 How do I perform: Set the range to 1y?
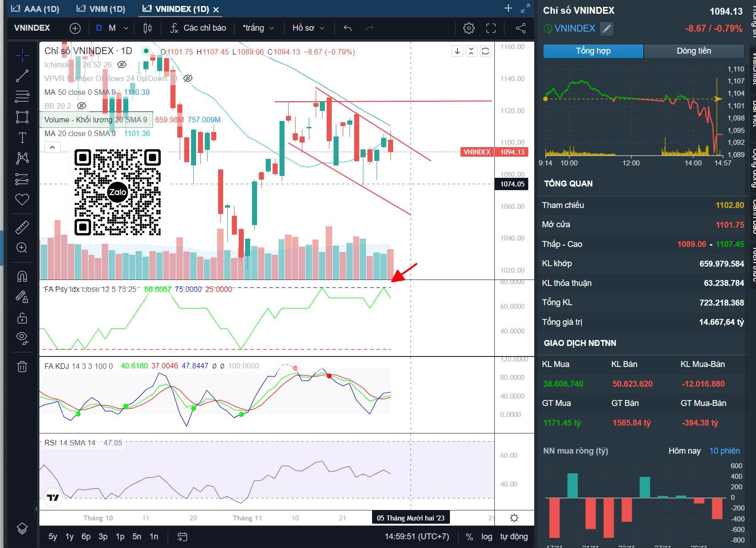click(69, 537)
